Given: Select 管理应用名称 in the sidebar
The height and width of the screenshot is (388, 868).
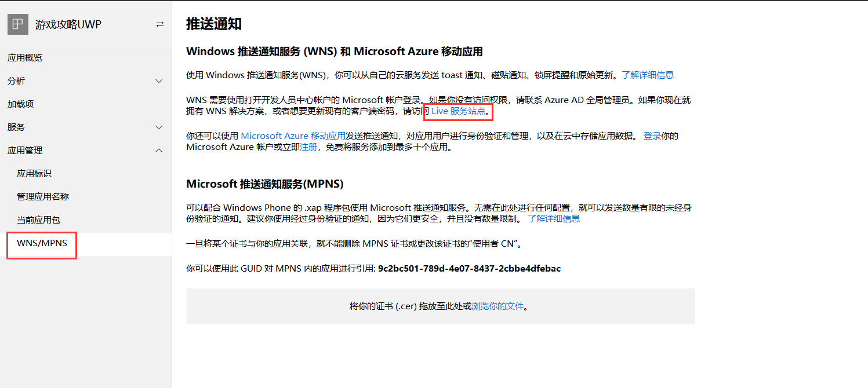Looking at the screenshot, I should [x=43, y=197].
